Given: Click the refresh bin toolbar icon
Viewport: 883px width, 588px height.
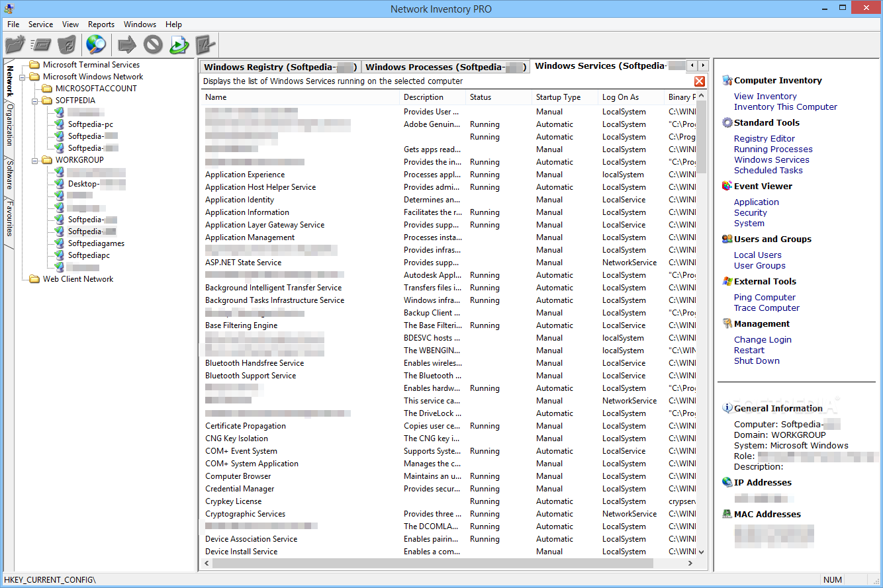Looking at the screenshot, I should tap(66, 45).
